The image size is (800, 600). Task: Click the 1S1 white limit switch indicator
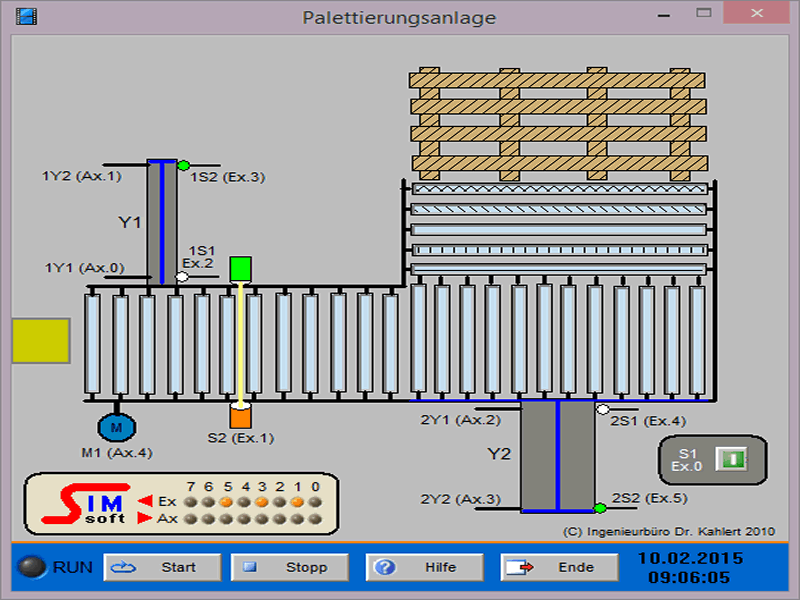[x=182, y=277]
